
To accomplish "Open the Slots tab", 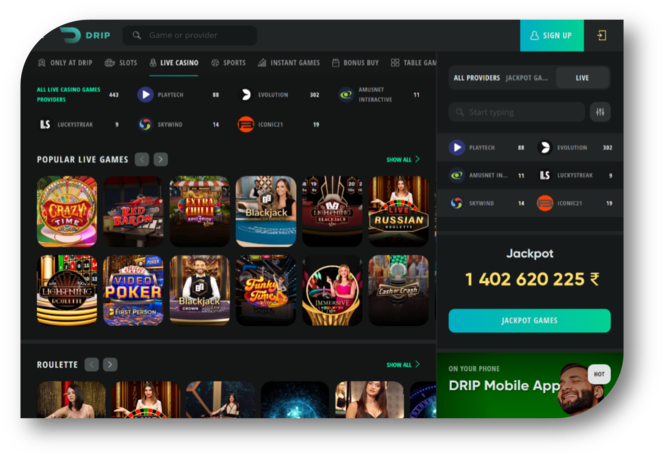I will coord(120,63).
